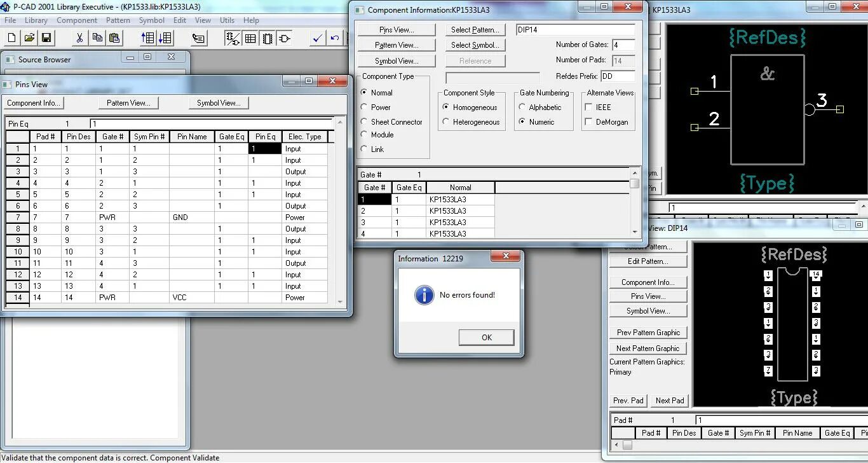868x463 pixels.
Task: Click the table row up-arrow icon
Action: 147,38
